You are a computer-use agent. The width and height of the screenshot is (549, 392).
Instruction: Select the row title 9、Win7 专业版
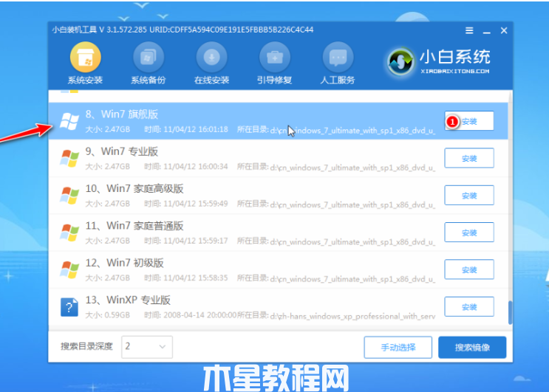[x=122, y=151]
